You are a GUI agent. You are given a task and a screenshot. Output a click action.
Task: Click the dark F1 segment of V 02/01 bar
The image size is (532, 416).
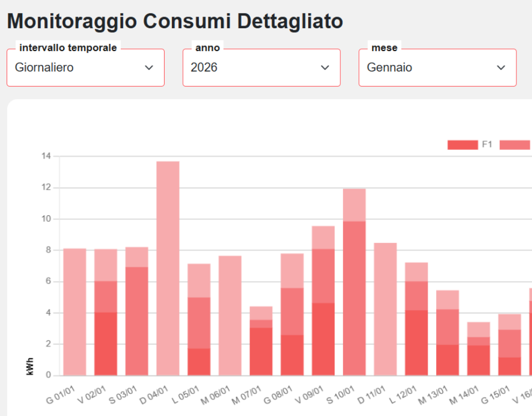click(106, 344)
